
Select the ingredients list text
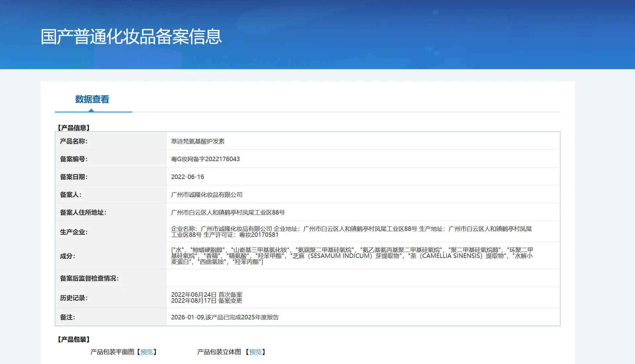click(x=352, y=256)
